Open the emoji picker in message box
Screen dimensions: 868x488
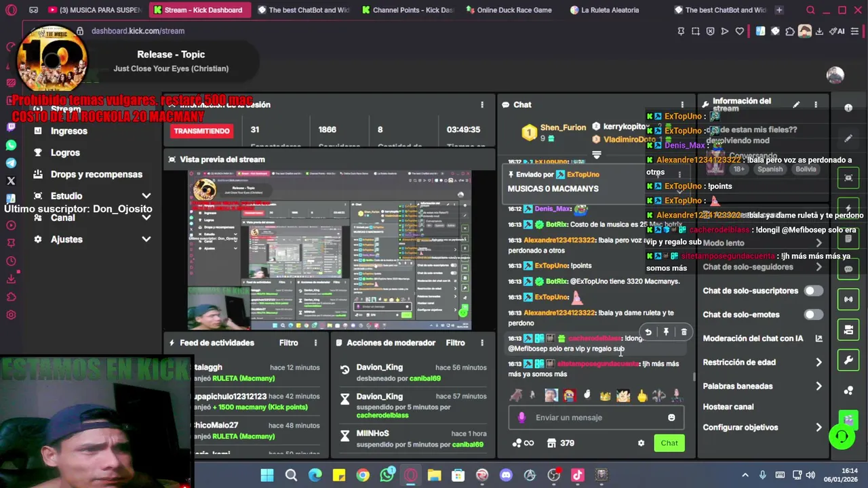pyautogui.click(x=671, y=418)
